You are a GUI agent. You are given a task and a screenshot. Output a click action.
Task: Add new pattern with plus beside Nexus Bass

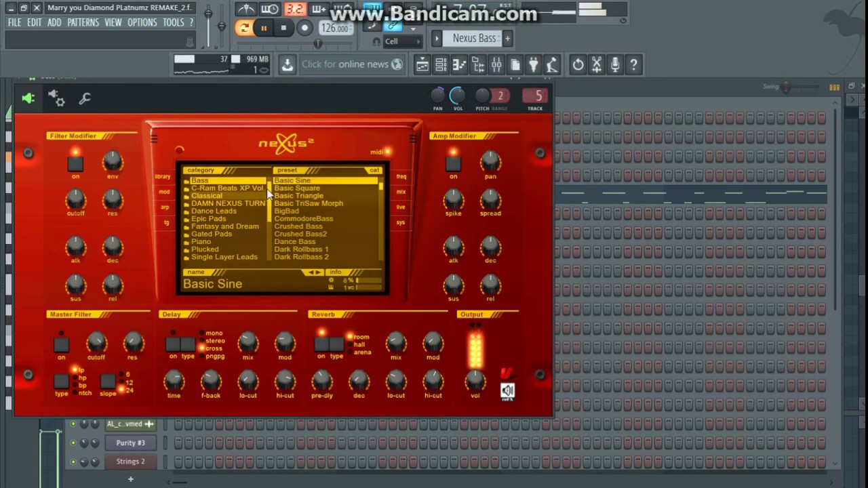(507, 38)
